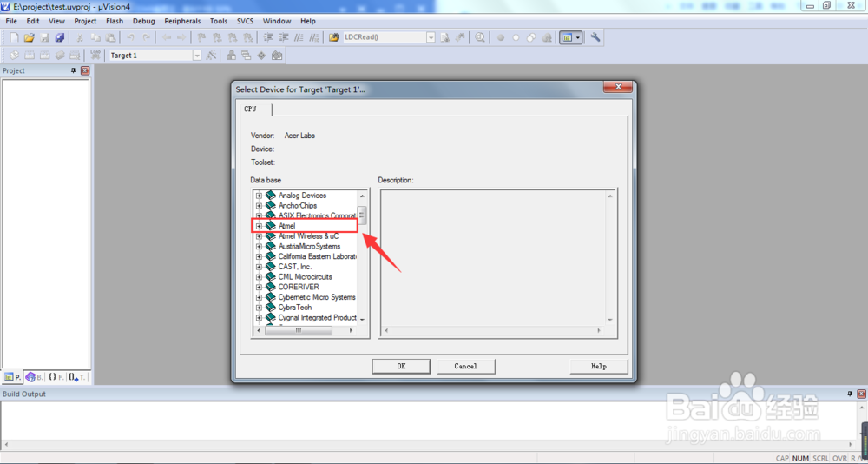
Task: Select CML Microcircuits in the vendor list
Action: (306, 276)
